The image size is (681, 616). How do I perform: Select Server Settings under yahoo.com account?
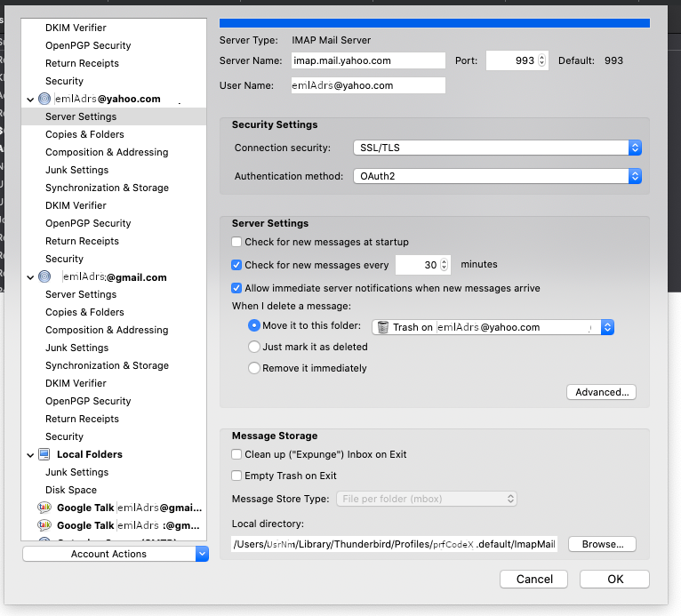point(114,116)
